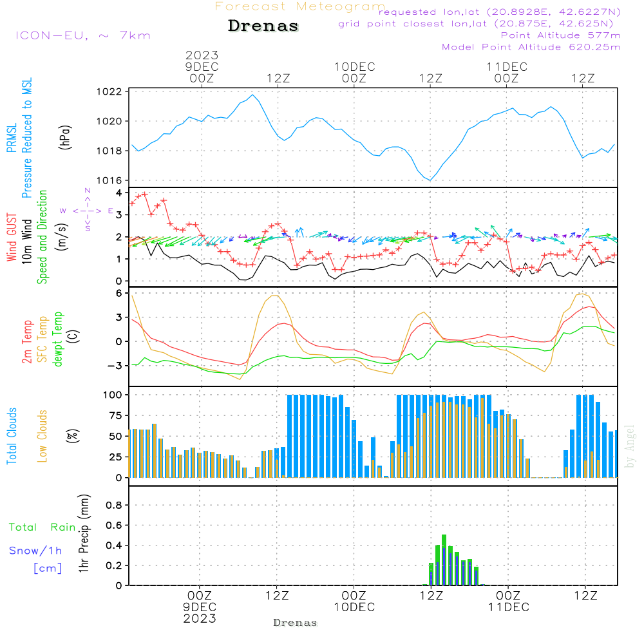This screenshot has width=644, height=644.
Task: Click the 50 cloud percentage tick
Action: (x=116, y=436)
